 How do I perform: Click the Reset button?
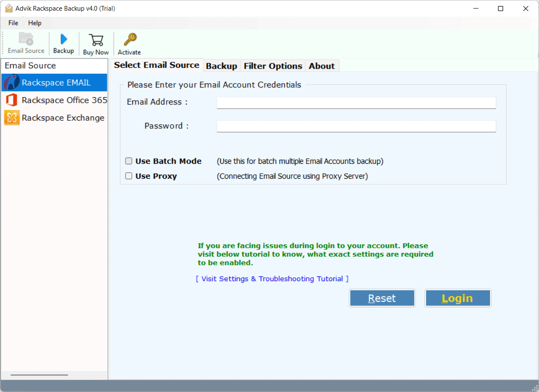pos(382,298)
